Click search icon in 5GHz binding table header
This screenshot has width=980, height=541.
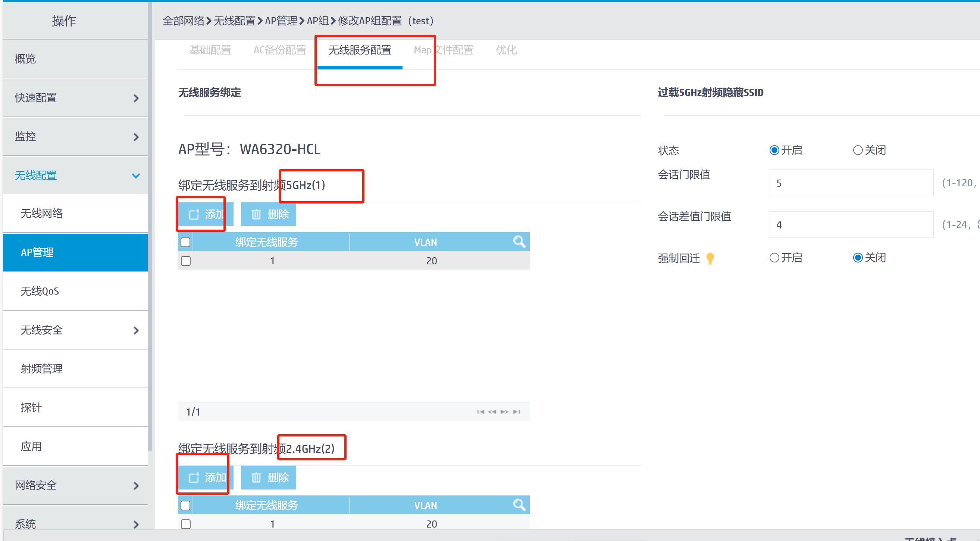pos(519,241)
